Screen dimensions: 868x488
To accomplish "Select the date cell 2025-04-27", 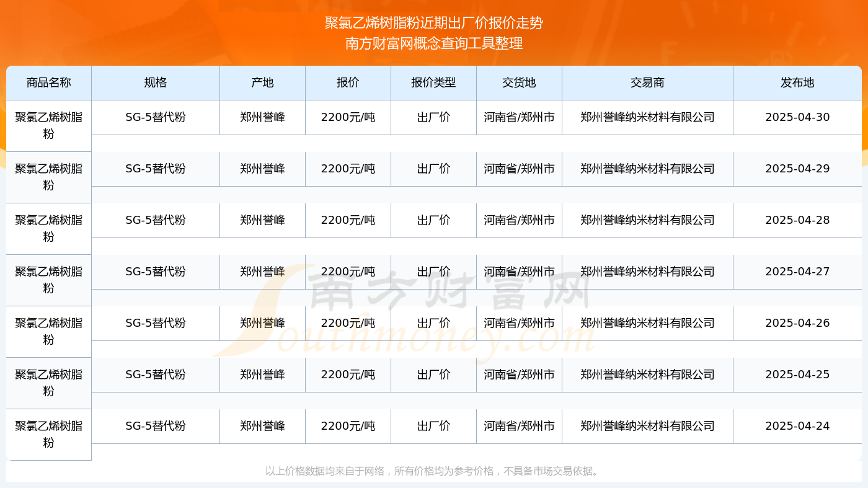I will click(x=797, y=272).
